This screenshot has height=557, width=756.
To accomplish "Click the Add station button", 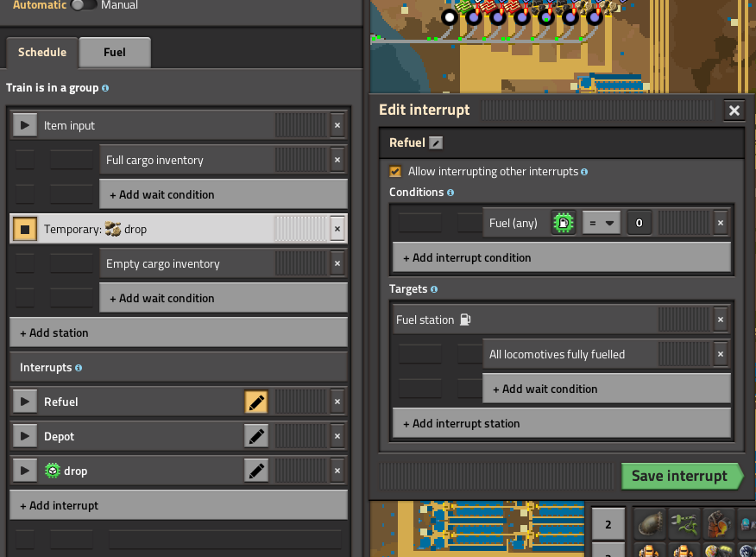I will click(179, 332).
